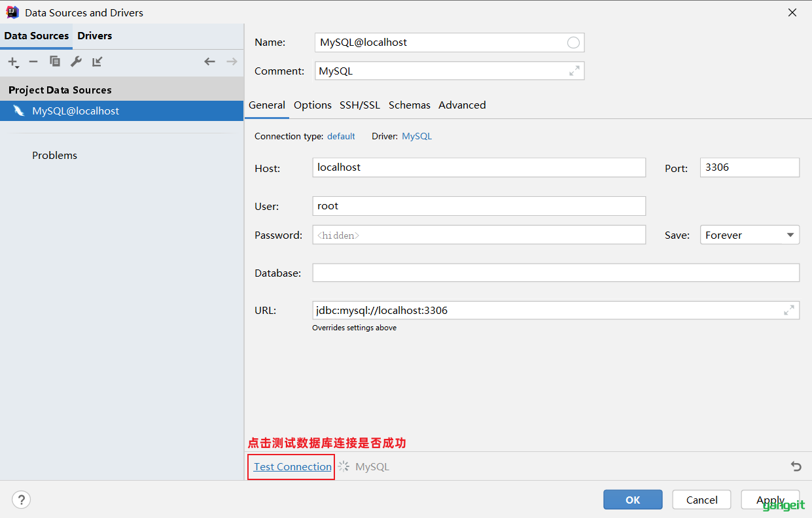Viewport: 812px width, 518px height.
Task: Open help with question mark button
Action: [22, 500]
